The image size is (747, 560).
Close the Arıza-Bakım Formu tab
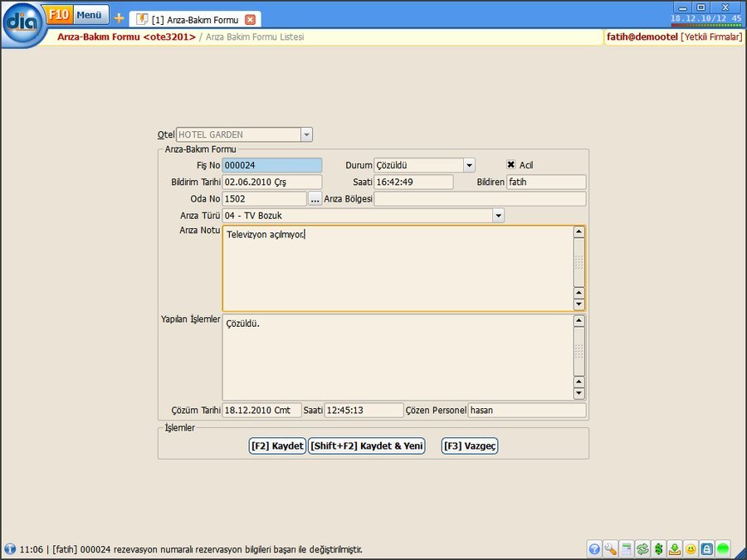[250, 20]
